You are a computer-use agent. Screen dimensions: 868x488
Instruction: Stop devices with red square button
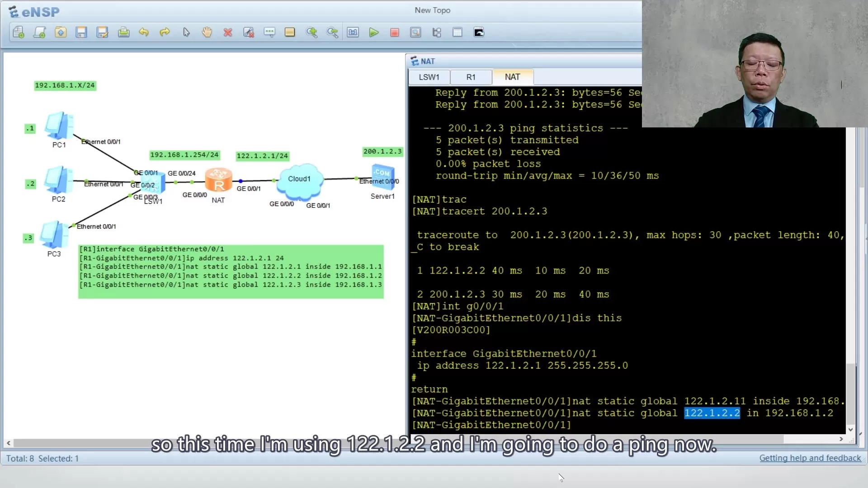pyautogui.click(x=395, y=32)
